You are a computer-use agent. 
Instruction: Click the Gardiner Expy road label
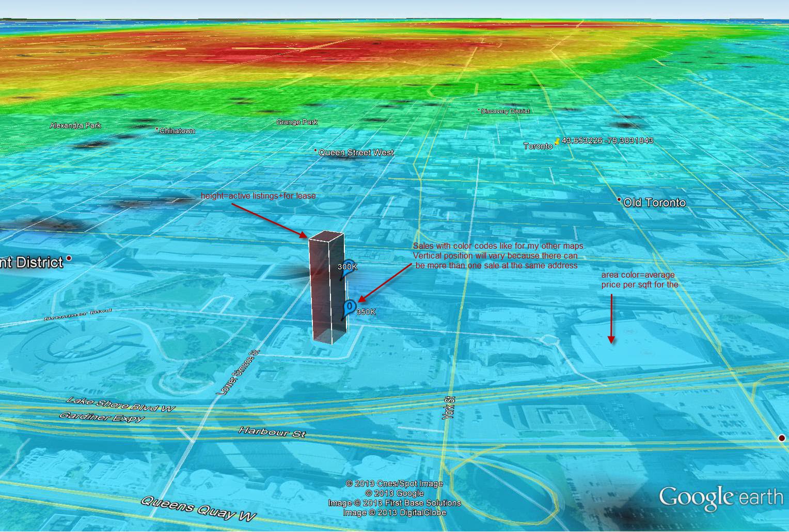(x=101, y=416)
